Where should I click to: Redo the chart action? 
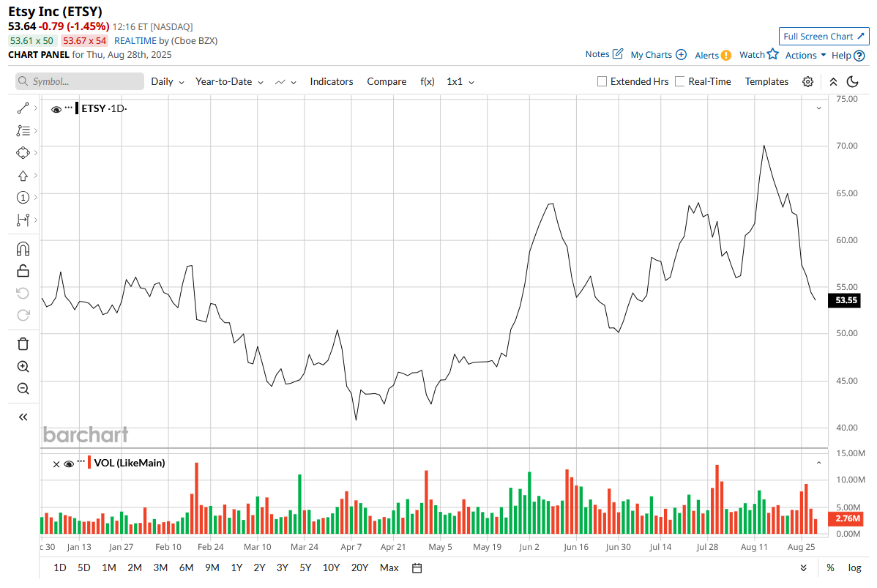[23, 316]
